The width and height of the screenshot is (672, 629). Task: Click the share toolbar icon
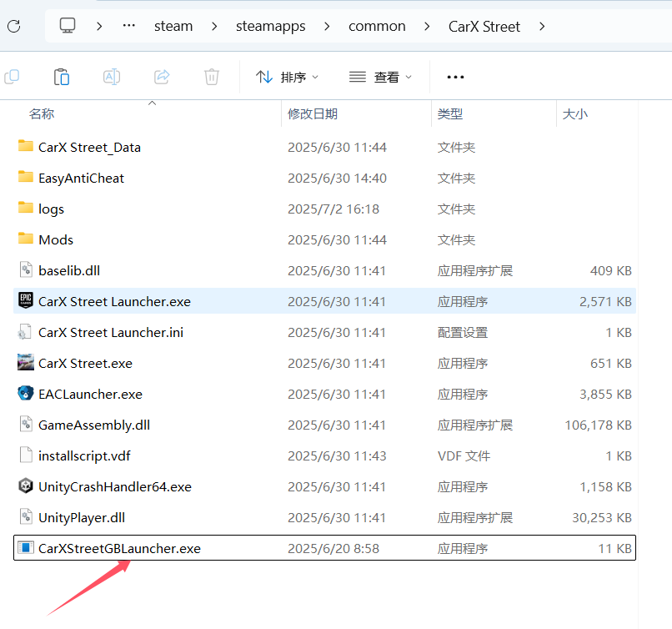click(162, 77)
